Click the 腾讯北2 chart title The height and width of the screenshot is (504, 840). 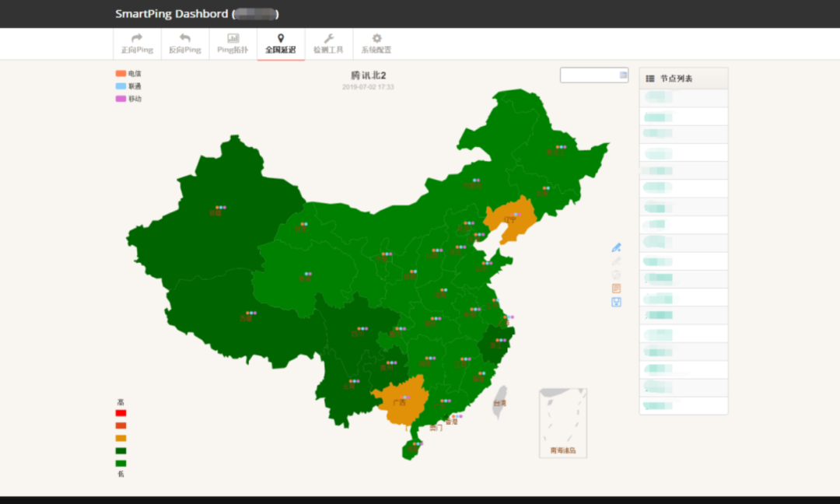point(368,75)
